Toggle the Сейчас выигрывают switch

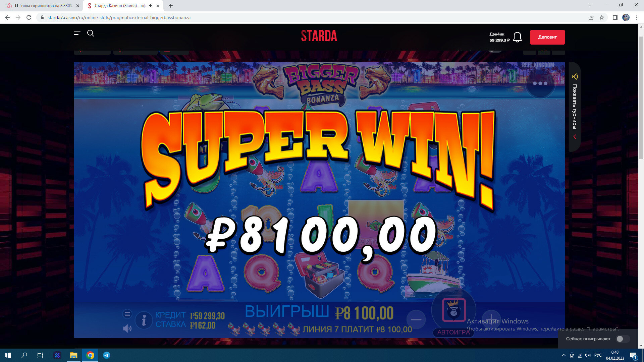[x=623, y=339]
